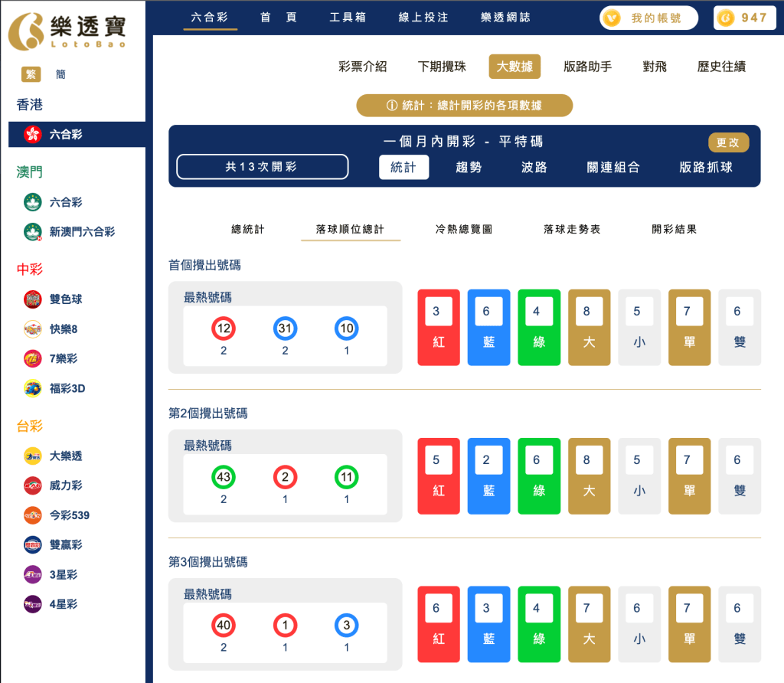This screenshot has width=784, height=683.
Task: Click the 更改 button
Action: click(x=728, y=142)
